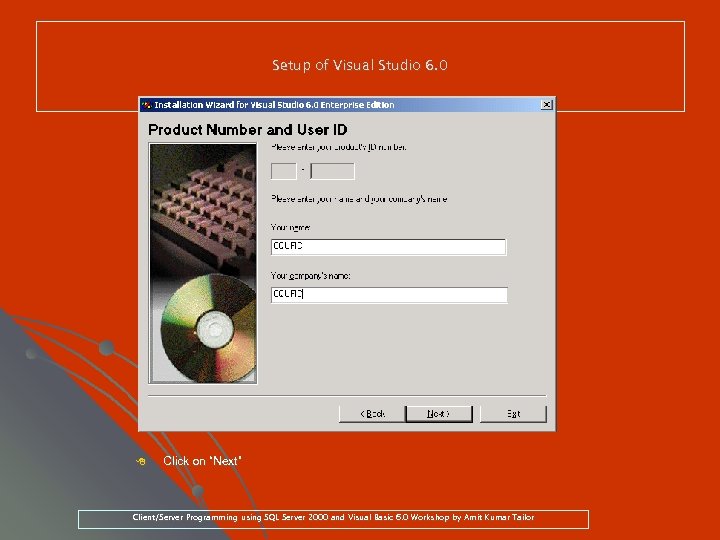Image resolution: width=720 pixels, height=540 pixels.
Task: Click the CD and keyboard setup image
Action: click(x=203, y=263)
